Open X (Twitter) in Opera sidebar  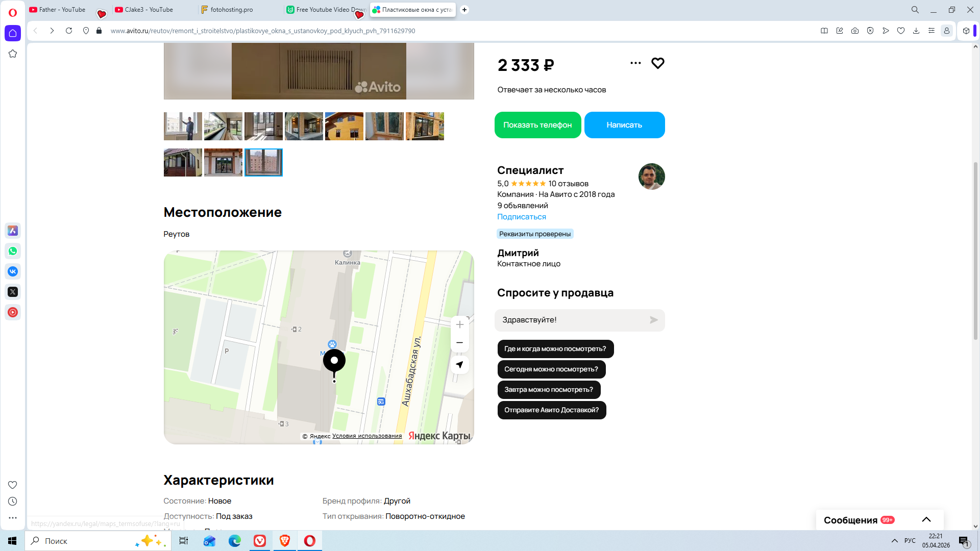point(13,292)
